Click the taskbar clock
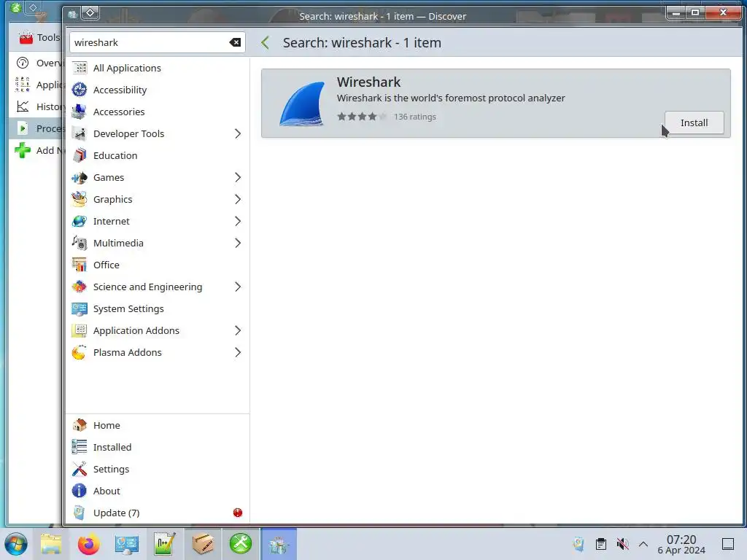Screen dimensions: 747x560 [681, 544]
